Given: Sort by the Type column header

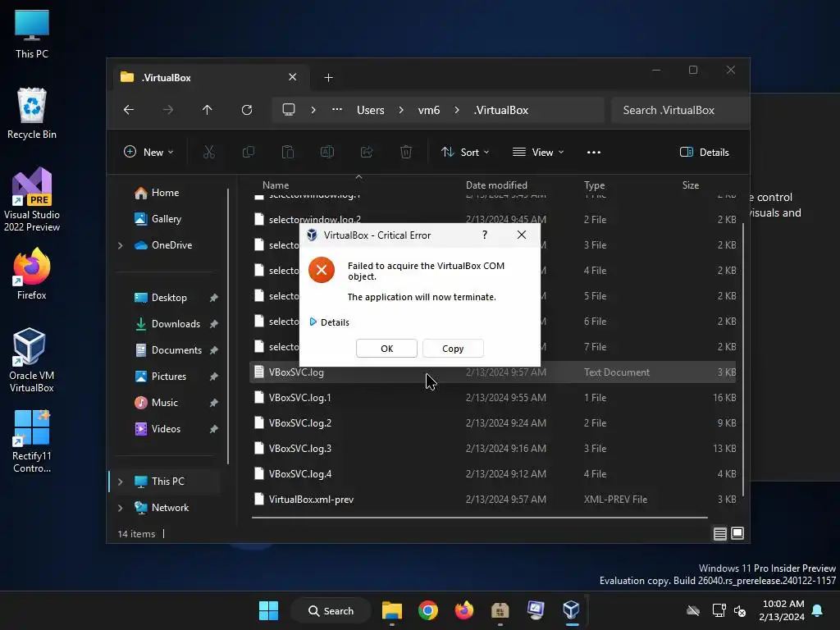Looking at the screenshot, I should point(594,185).
